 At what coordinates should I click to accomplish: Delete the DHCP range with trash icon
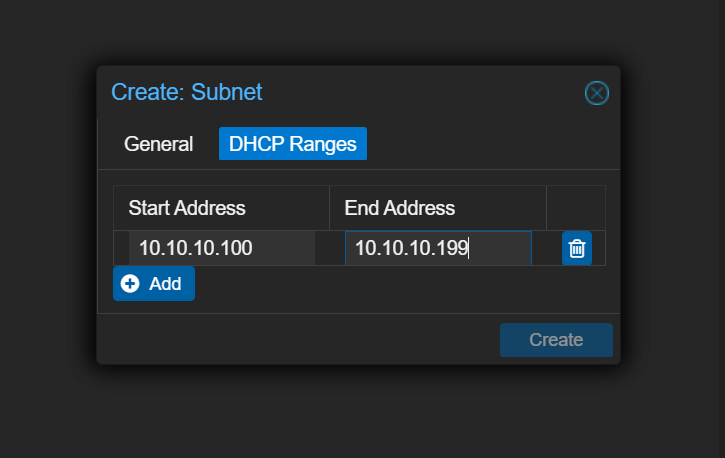pyautogui.click(x=576, y=249)
